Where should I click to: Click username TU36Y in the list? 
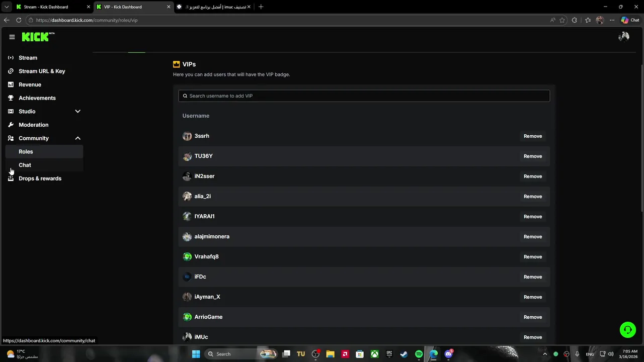204,156
